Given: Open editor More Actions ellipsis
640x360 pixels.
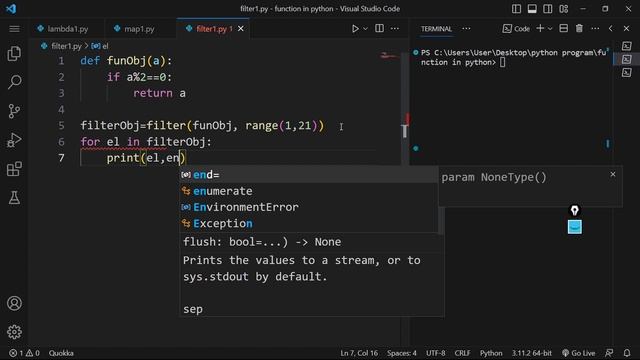Looking at the screenshot, I should 395,28.
